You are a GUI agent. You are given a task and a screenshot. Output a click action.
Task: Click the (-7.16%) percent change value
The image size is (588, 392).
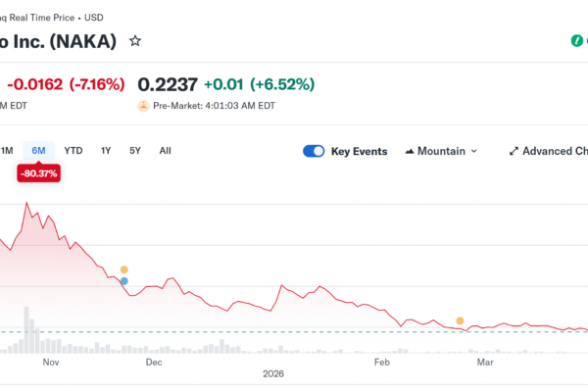(x=97, y=84)
